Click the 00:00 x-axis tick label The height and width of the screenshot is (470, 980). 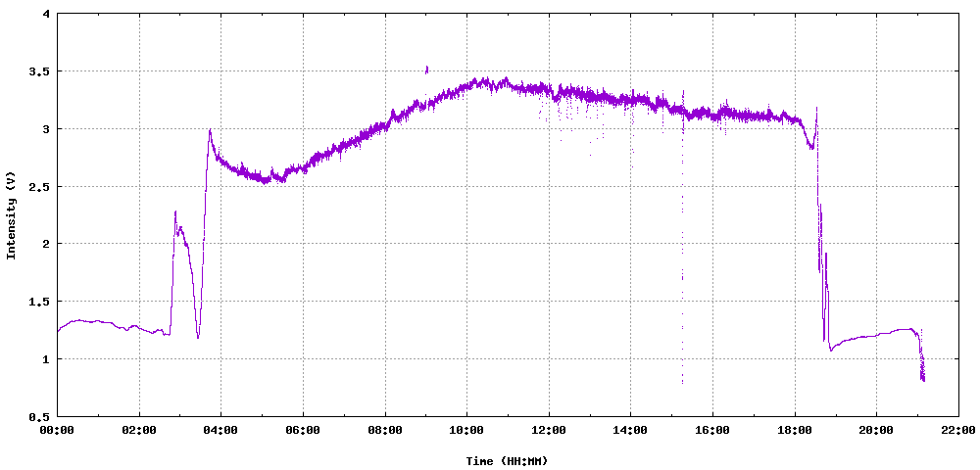tap(57, 430)
